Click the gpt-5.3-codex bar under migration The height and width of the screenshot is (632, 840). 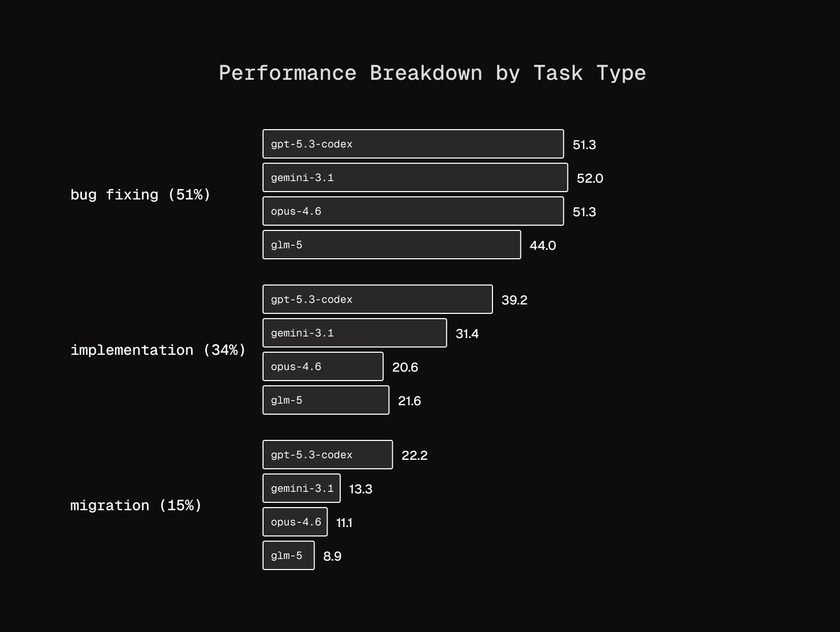(328, 455)
